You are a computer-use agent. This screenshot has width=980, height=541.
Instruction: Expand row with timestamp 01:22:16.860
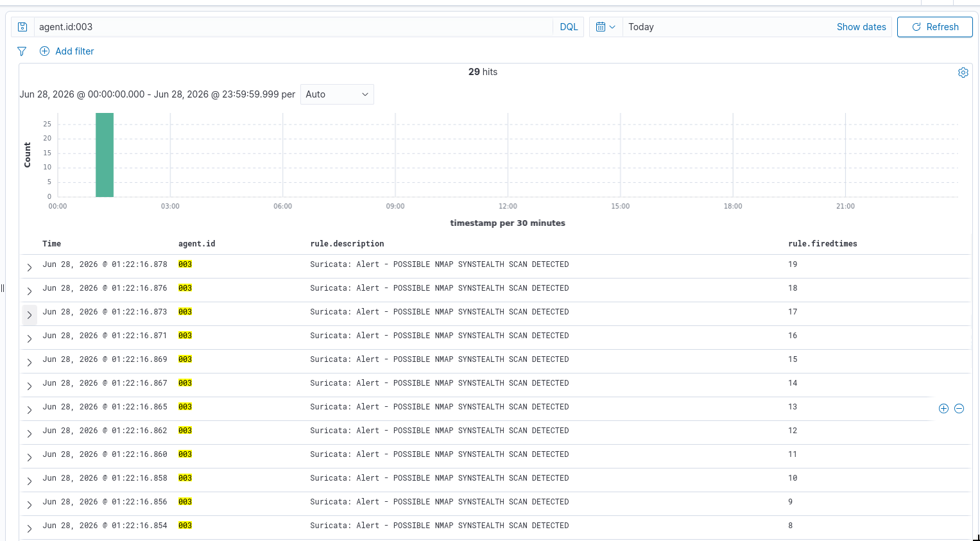pos(30,458)
